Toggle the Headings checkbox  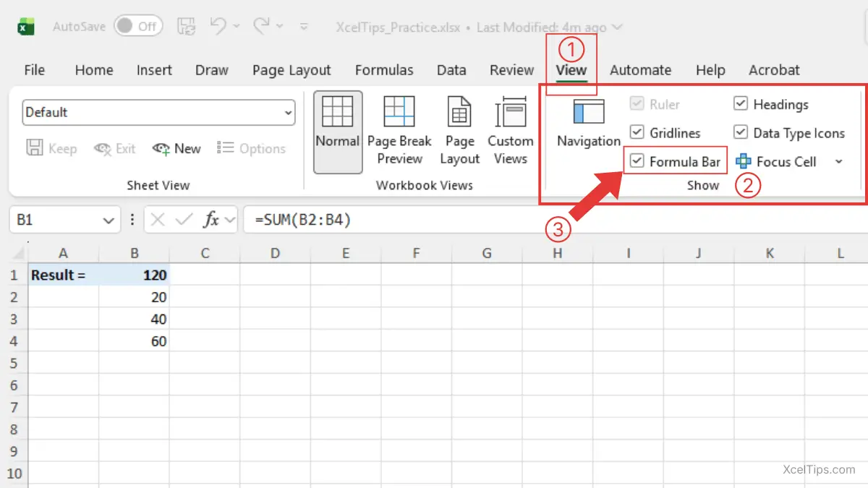click(x=741, y=104)
